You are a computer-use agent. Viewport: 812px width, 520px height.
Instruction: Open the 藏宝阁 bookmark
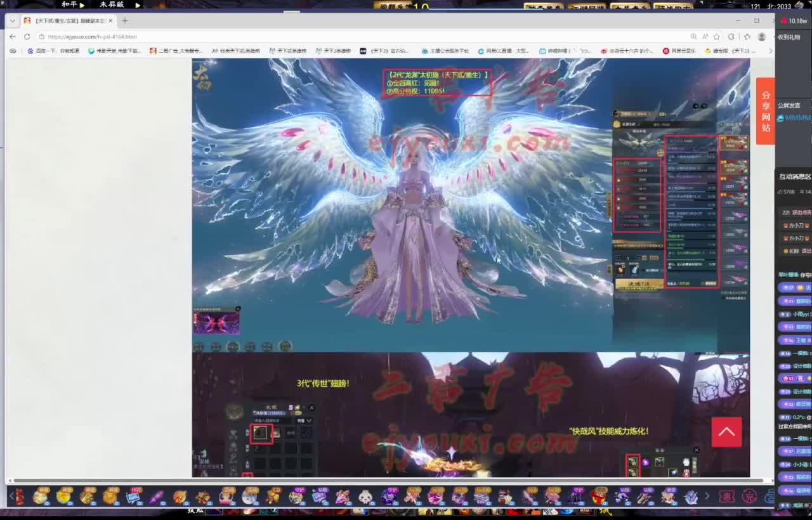coord(730,51)
